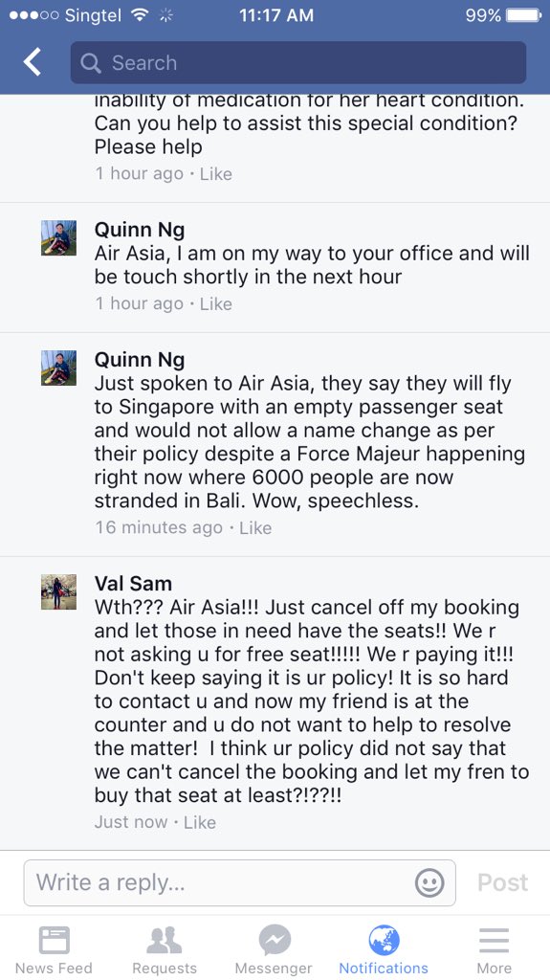Click the Search field
This screenshot has width=550, height=980.
(298, 62)
